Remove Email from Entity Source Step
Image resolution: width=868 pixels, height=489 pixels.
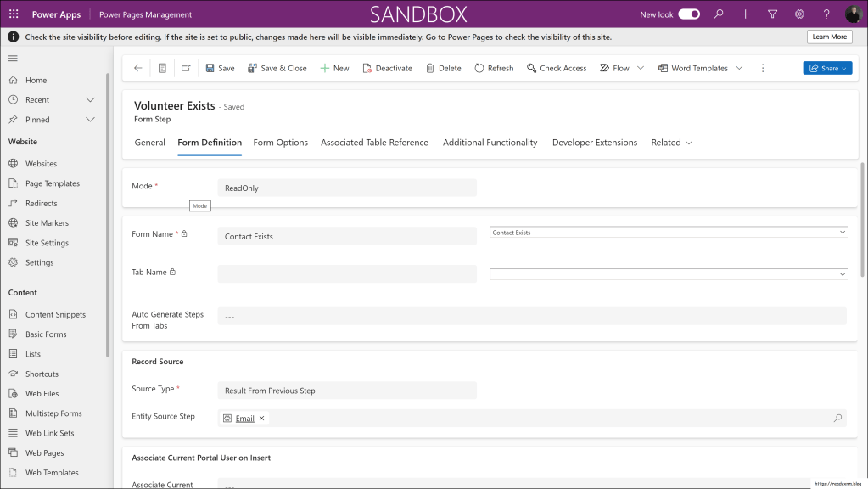coord(261,419)
